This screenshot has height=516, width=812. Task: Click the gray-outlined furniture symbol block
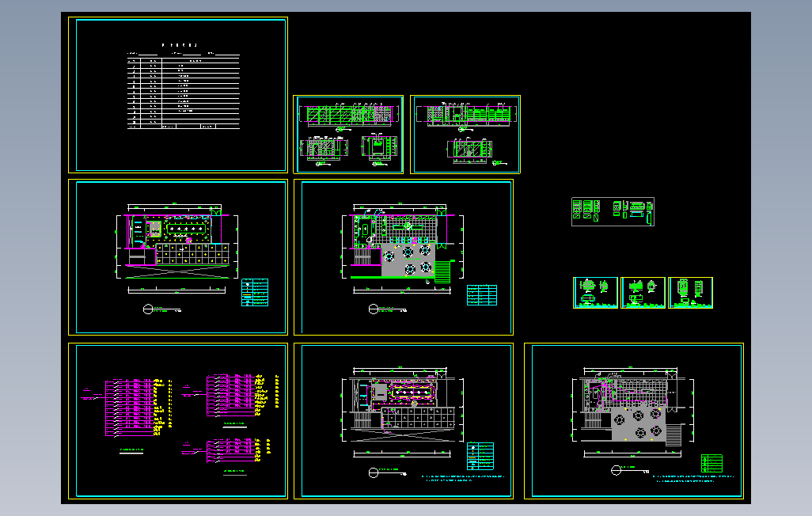click(613, 211)
